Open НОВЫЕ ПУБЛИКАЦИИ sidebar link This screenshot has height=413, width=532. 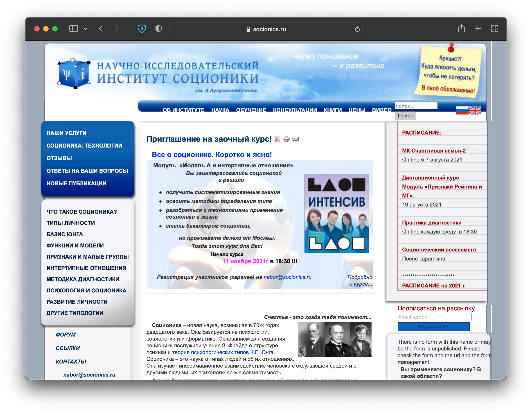pos(77,183)
